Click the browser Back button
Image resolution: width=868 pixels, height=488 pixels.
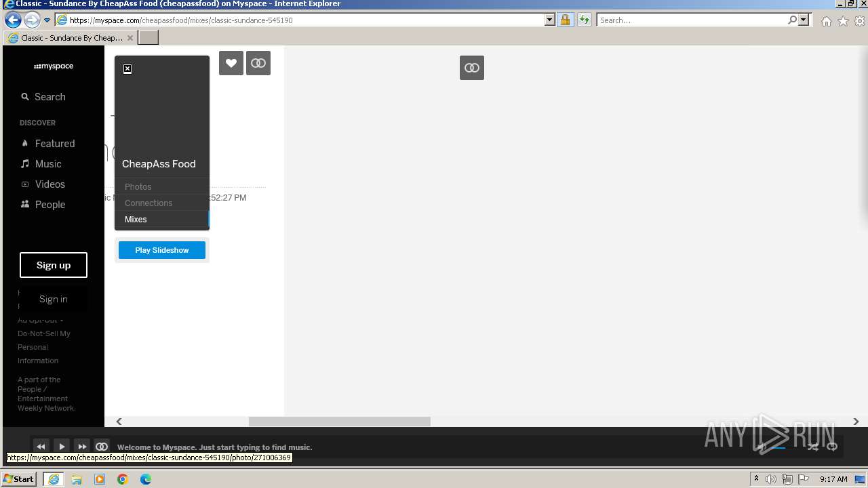coord(13,20)
